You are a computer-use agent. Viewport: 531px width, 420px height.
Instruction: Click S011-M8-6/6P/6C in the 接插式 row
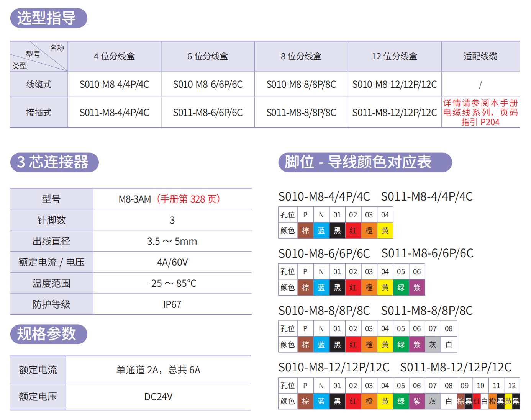(x=208, y=113)
